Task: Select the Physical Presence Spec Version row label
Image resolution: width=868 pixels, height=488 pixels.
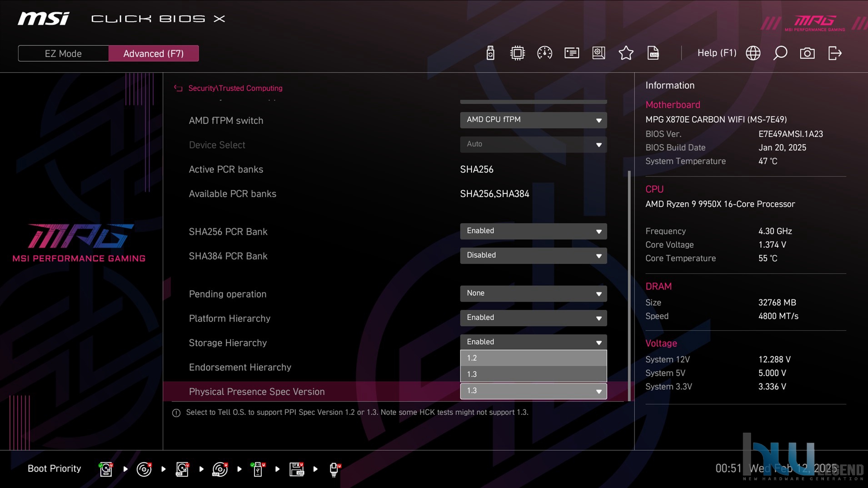Action: click(257, 392)
